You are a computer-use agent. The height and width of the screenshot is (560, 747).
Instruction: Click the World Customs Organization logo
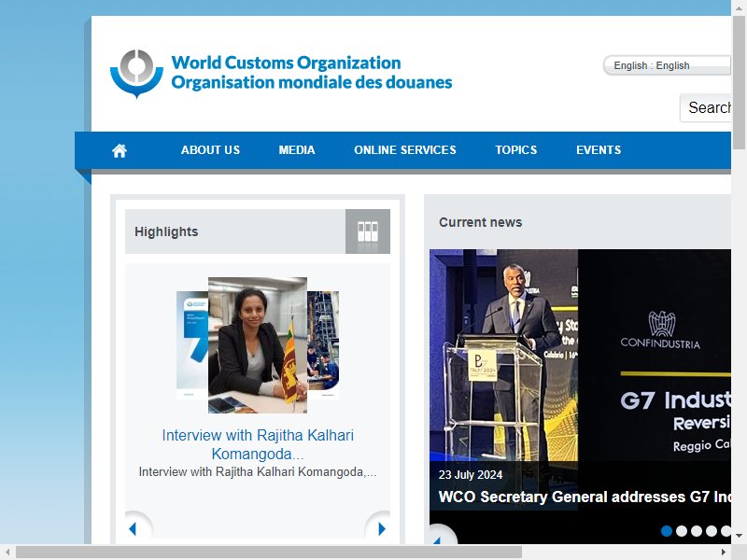click(x=281, y=74)
